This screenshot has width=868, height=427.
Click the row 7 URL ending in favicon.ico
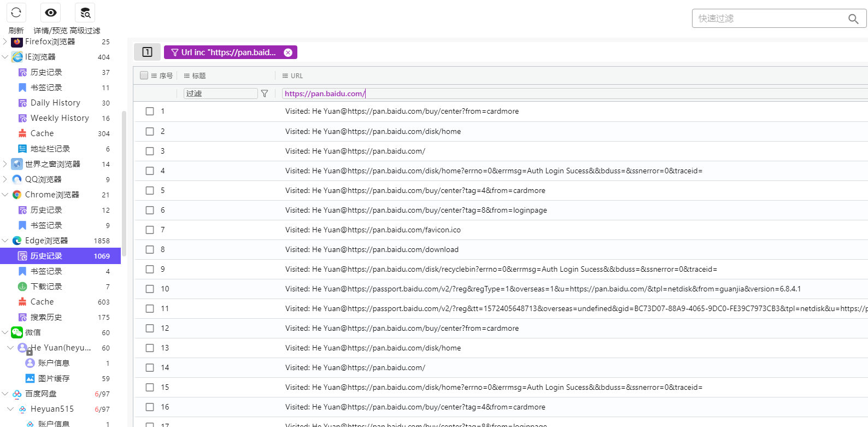[x=373, y=230]
